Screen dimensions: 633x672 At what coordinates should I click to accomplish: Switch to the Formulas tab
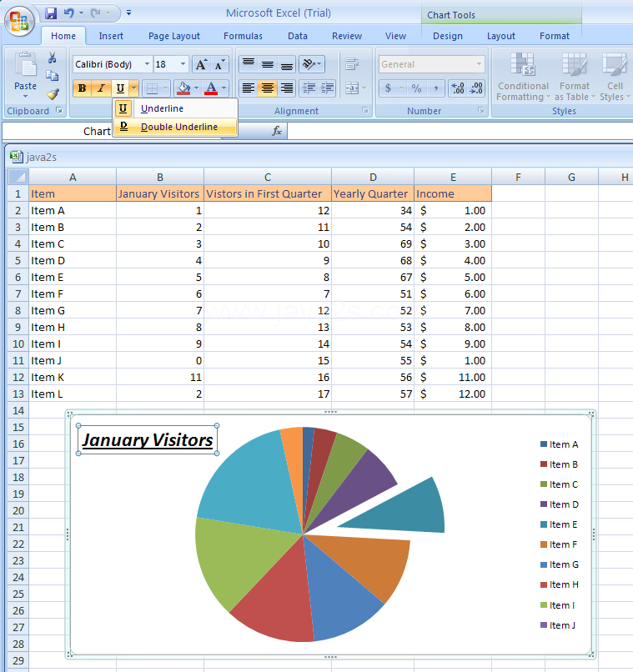point(243,36)
